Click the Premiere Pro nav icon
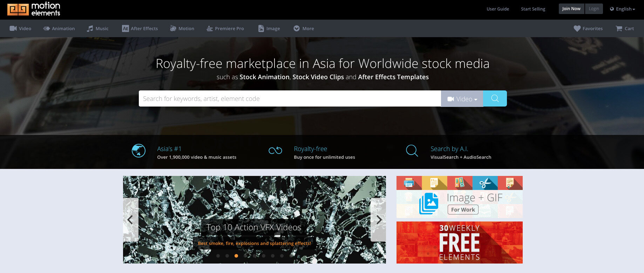Screen dimensions: 644x273 (x=210, y=29)
